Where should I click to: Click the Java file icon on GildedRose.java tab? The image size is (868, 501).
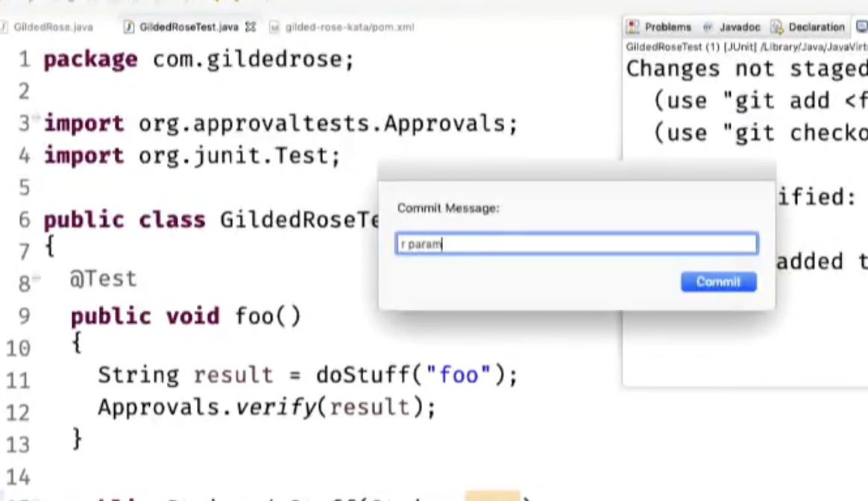point(4,27)
